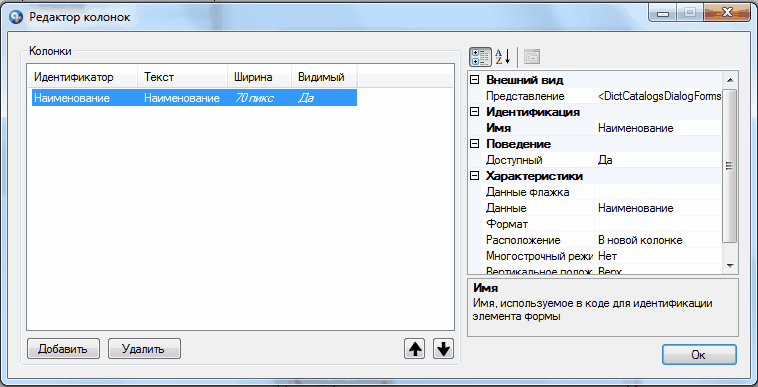Move column up with arrow button
The height and width of the screenshot is (387, 758).
(x=414, y=348)
